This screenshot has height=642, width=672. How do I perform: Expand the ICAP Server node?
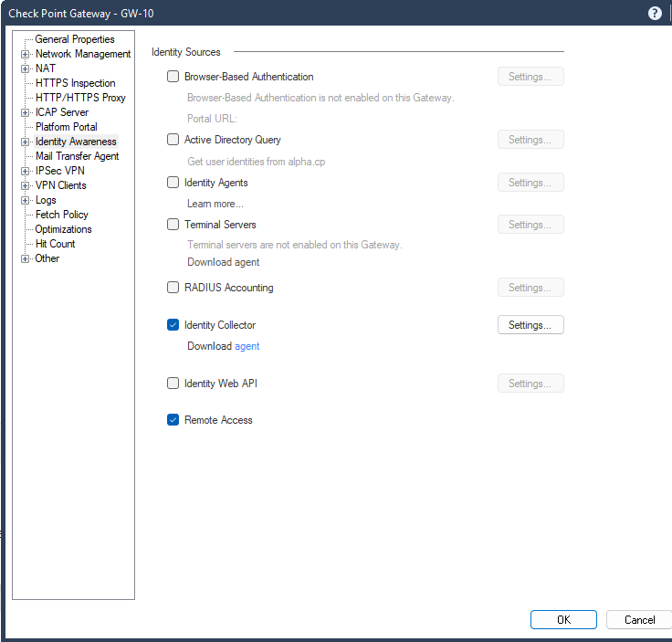point(25,112)
